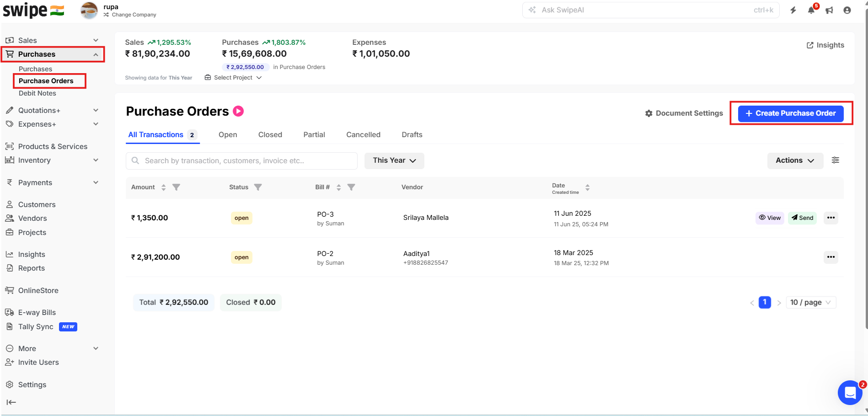View the PO-3 purchase order
Viewport: 868px width, 416px height.
(770, 218)
